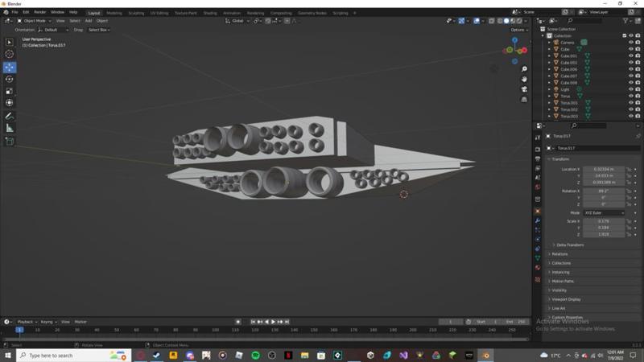Viewport: 644px width, 362px height.
Task: Open the Render menu
Action: click(x=39, y=12)
